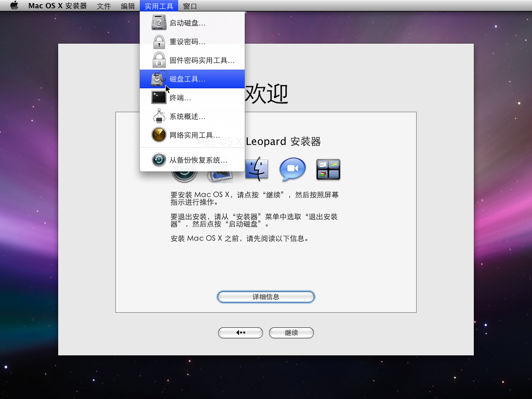Click the Disk Utility stethoscope drive icon
Image resolution: width=532 pixels, height=399 pixels.
point(159,79)
